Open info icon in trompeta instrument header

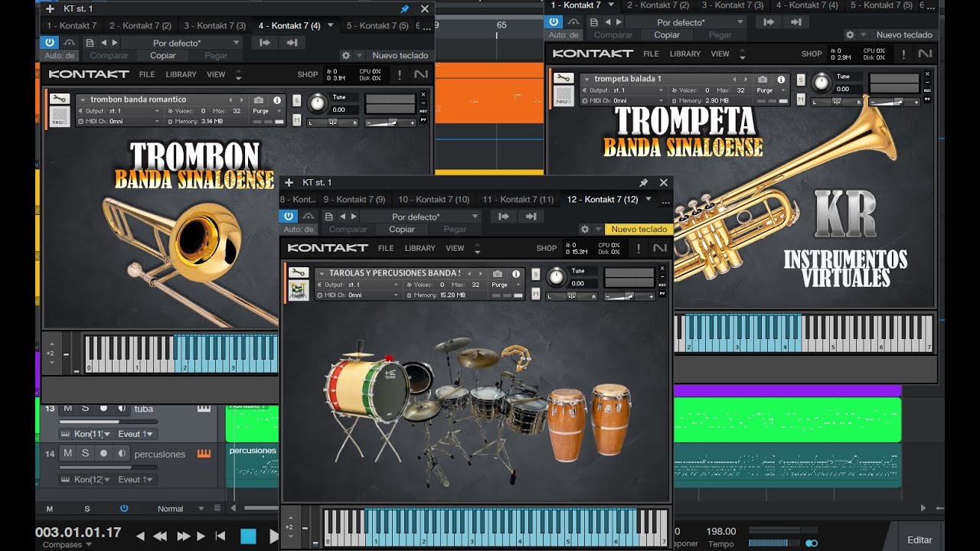(780, 80)
